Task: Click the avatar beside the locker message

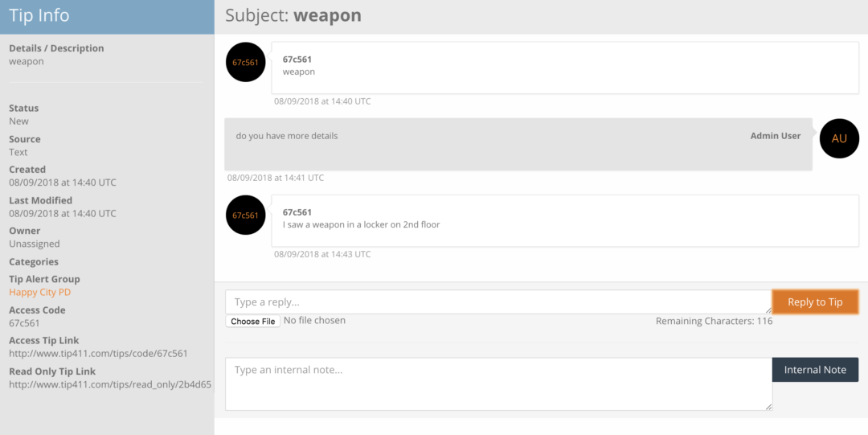Action: [x=246, y=215]
